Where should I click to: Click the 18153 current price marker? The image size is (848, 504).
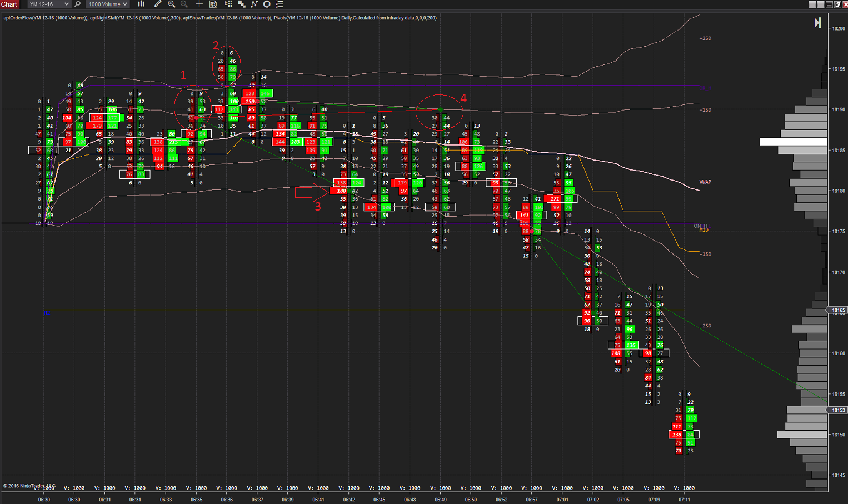[x=838, y=410]
